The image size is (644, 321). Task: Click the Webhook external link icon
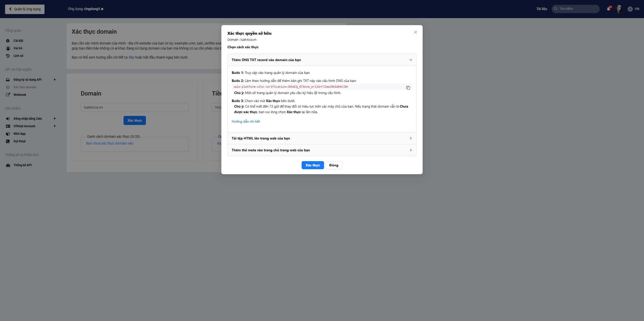click(8, 95)
